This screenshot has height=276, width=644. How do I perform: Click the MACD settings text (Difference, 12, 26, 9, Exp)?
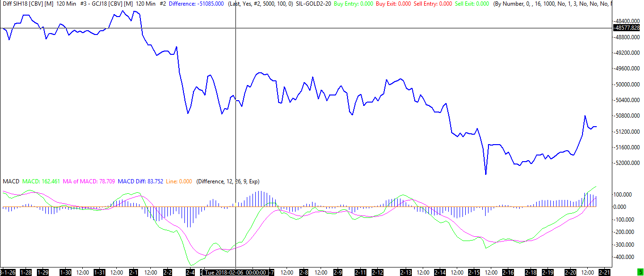point(228,181)
